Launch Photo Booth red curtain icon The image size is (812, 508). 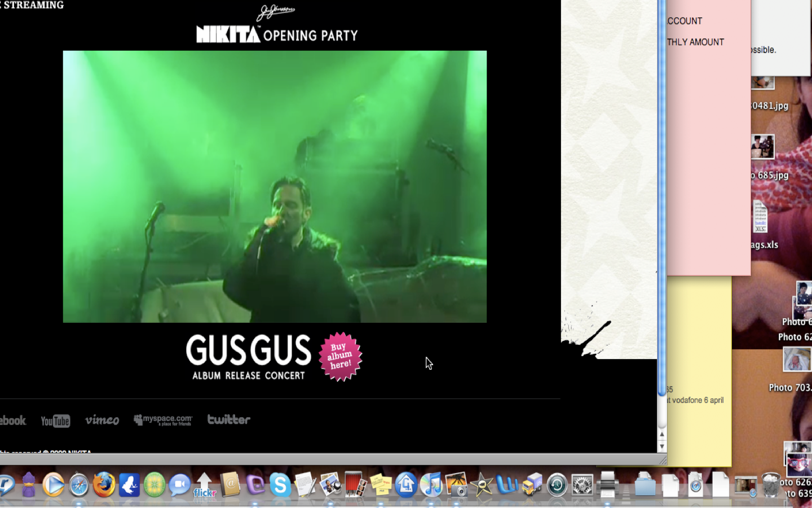tap(355, 485)
